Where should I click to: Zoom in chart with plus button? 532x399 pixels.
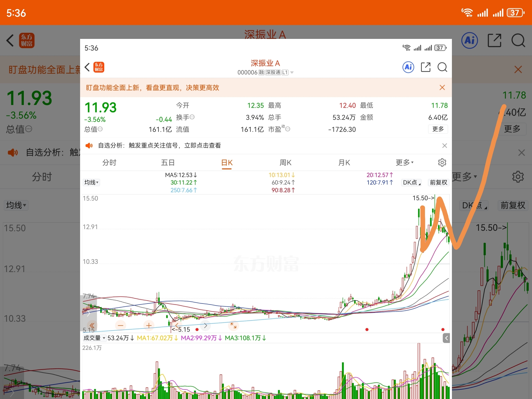pyautogui.click(x=149, y=325)
